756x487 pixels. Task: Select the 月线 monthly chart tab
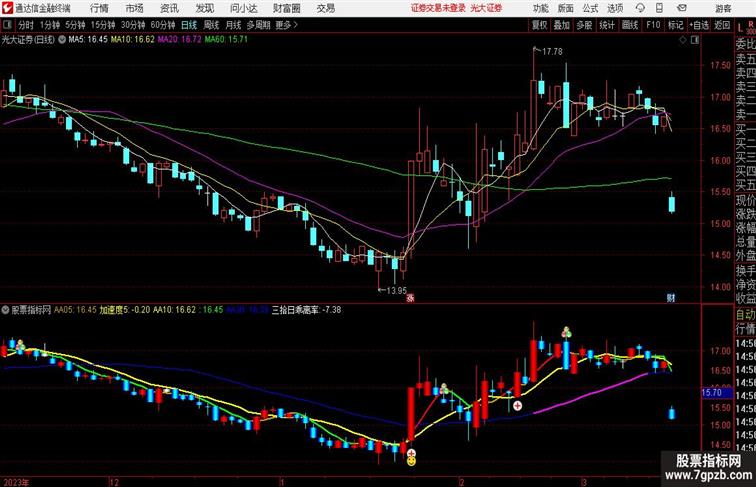pyautogui.click(x=233, y=25)
